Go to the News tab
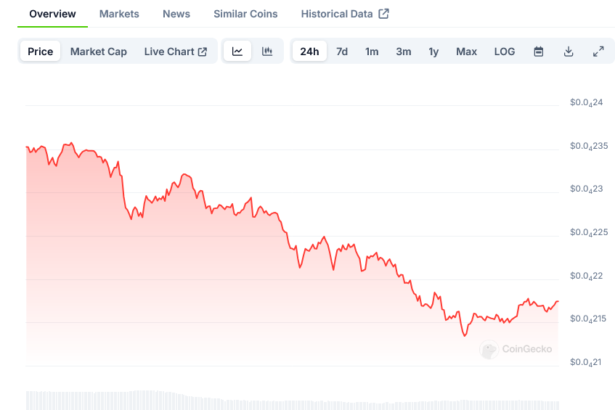This screenshot has height=410, width=615. click(x=176, y=15)
